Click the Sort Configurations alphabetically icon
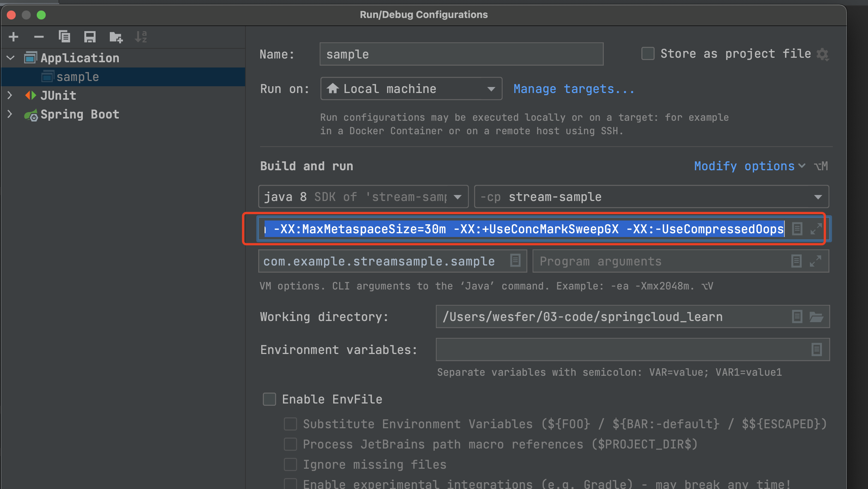868x489 pixels. [x=141, y=37]
